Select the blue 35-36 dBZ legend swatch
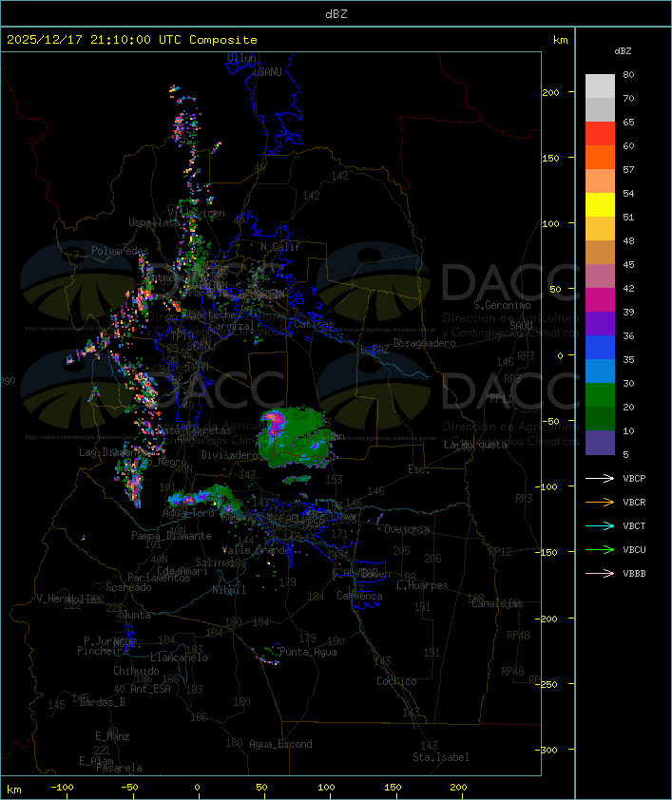Viewport: 672px width, 800px height. 600,348
